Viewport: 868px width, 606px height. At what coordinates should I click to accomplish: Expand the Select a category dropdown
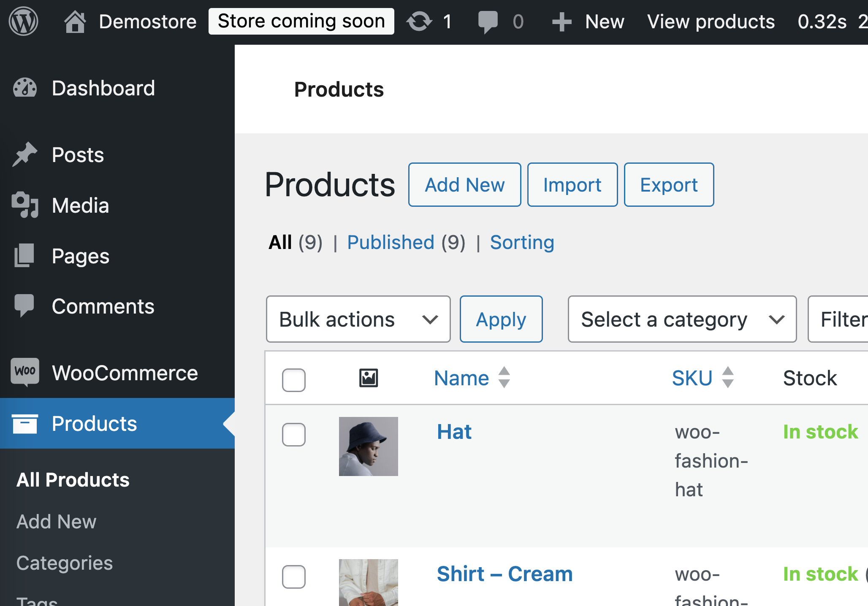pyautogui.click(x=682, y=319)
